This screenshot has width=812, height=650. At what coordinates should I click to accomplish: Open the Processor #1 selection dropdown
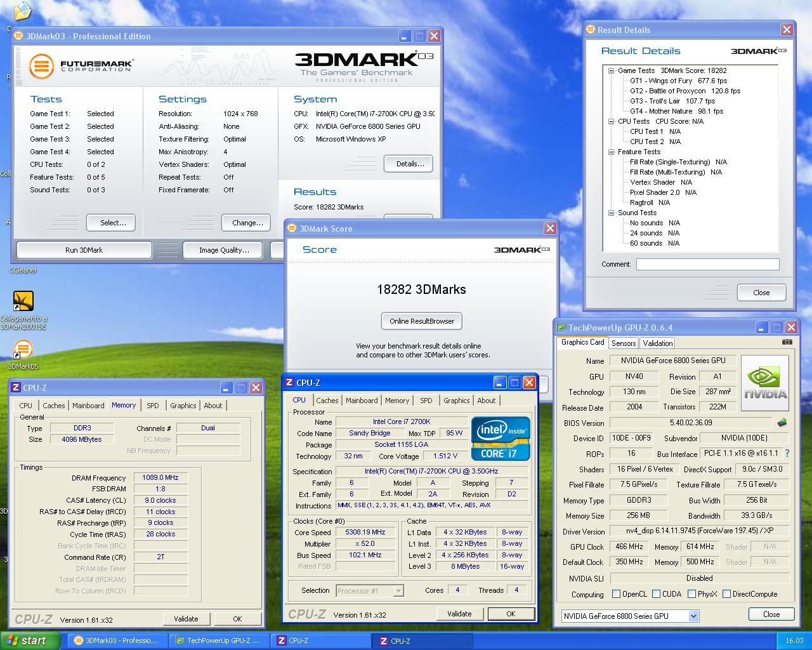[x=398, y=591]
